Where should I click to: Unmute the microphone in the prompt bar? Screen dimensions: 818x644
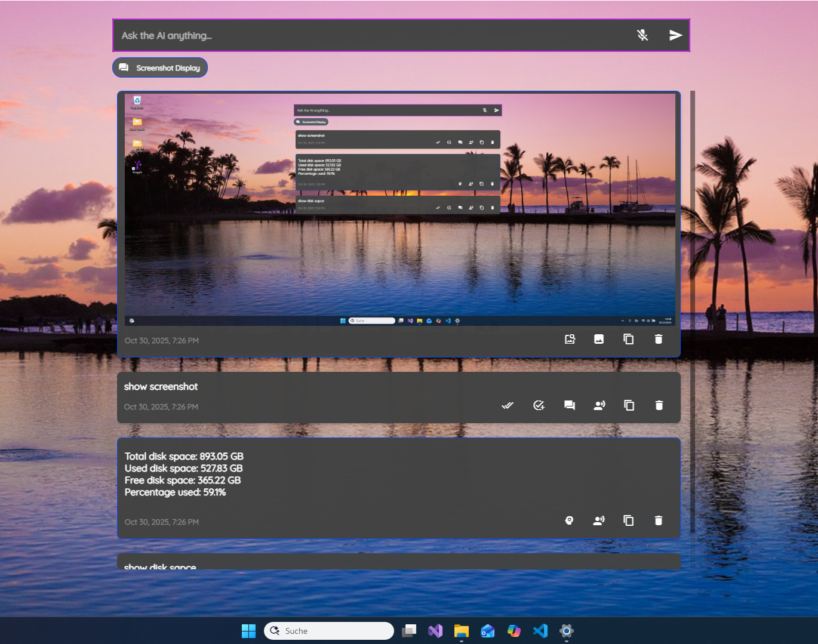click(643, 35)
